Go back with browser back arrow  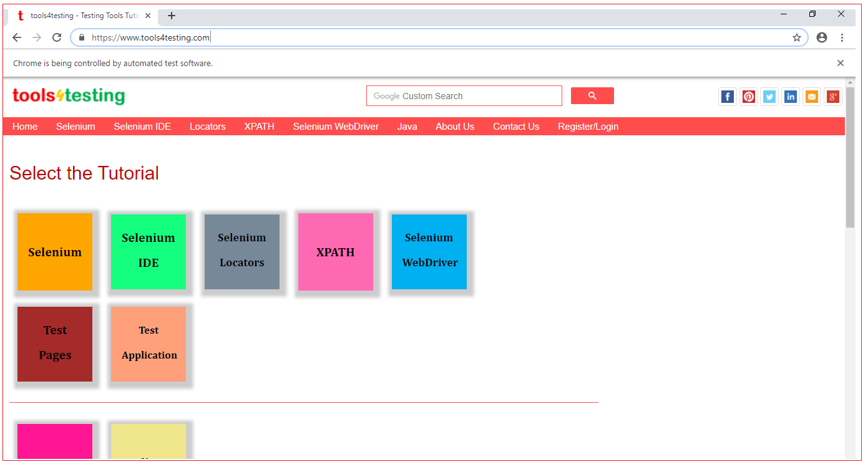pos(17,37)
